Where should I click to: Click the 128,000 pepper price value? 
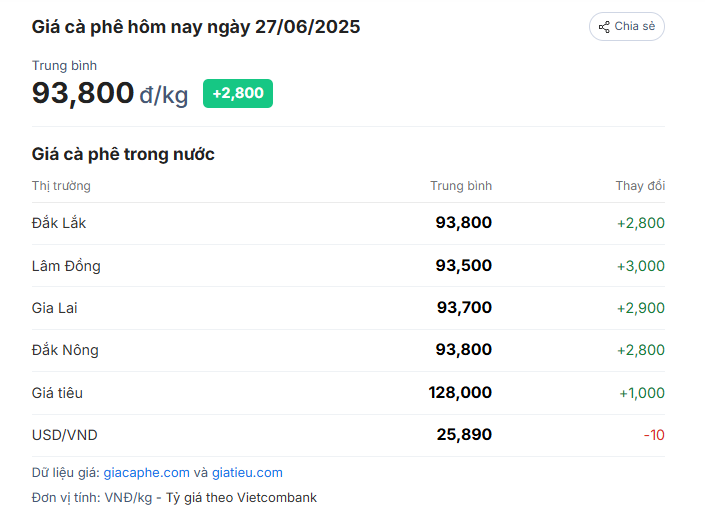(x=460, y=393)
